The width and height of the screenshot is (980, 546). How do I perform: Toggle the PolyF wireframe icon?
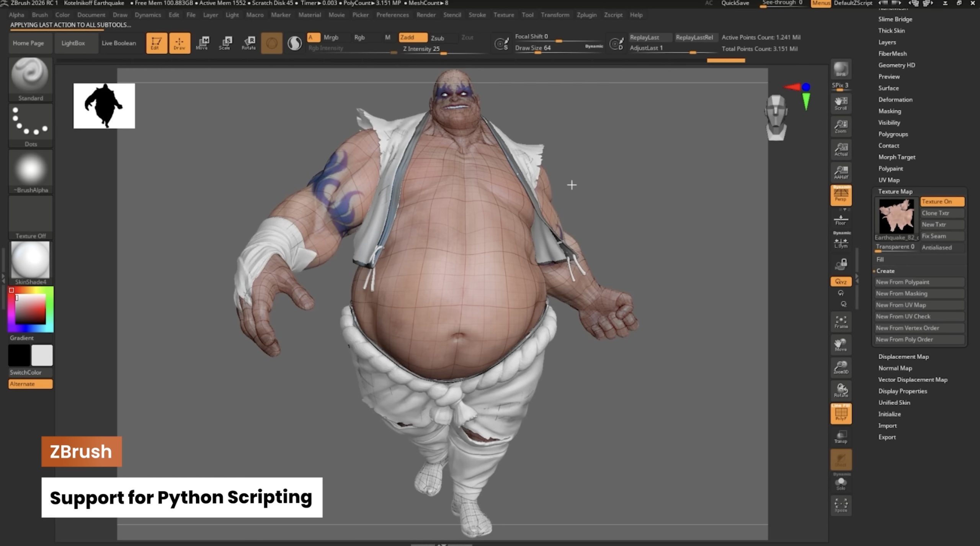click(841, 414)
